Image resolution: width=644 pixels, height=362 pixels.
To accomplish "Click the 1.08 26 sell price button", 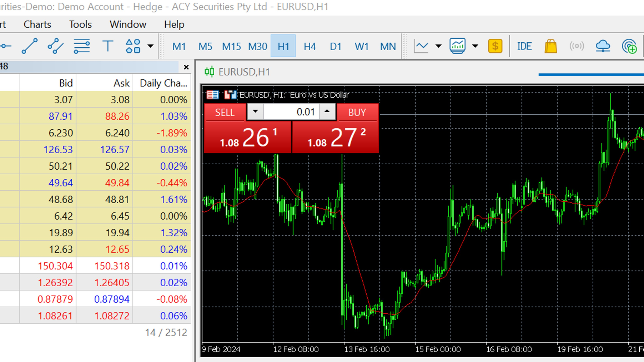I will (x=248, y=137).
